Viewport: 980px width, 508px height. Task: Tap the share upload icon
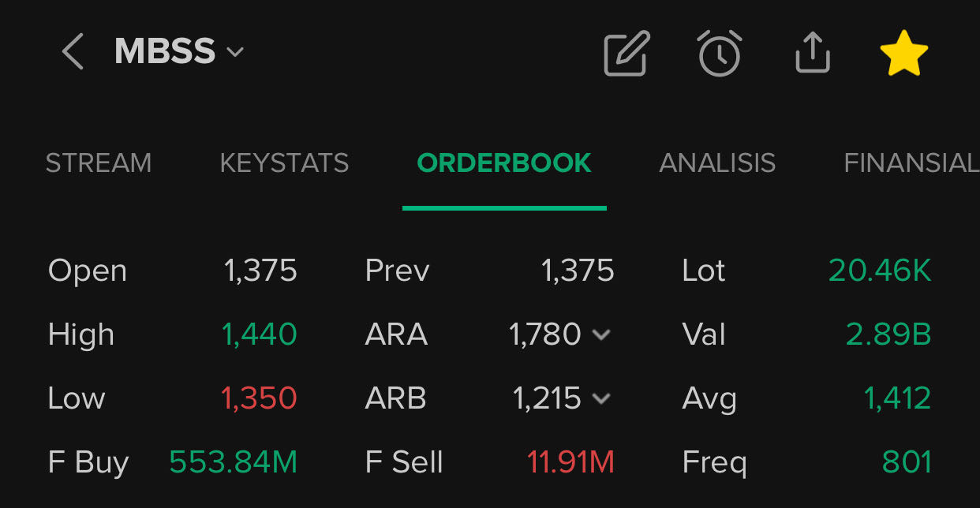coord(812,54)
